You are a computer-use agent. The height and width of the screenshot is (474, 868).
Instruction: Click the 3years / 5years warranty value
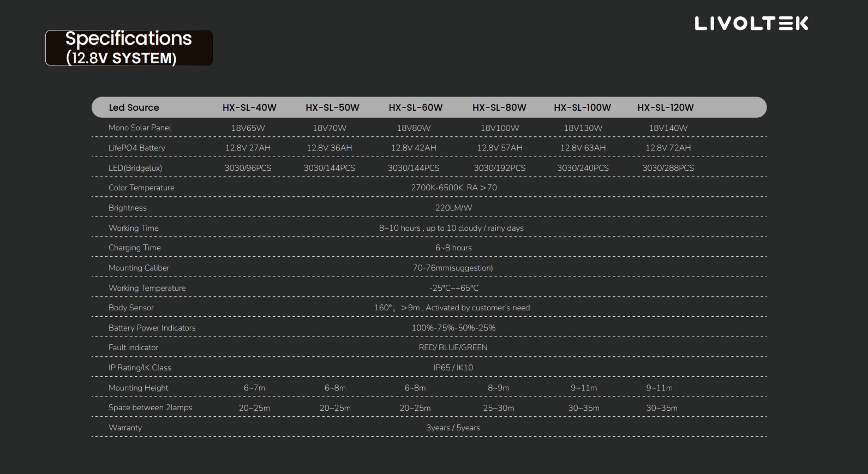coord(453,428)
